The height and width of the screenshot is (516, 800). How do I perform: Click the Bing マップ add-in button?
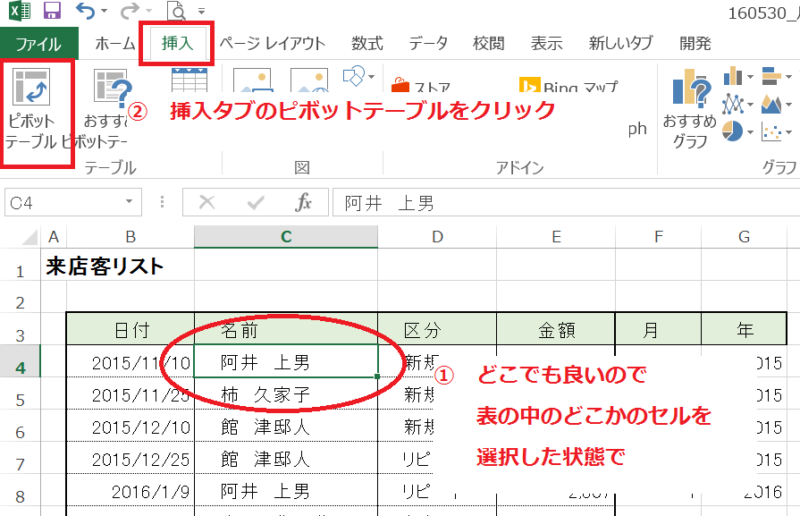tap(568, 86)
